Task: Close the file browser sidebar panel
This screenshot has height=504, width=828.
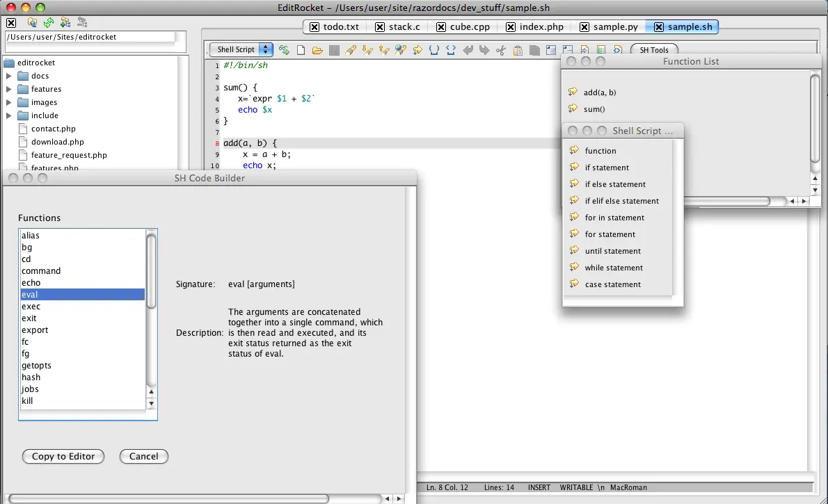Action: pyautogui.click(x=11, y=23)
